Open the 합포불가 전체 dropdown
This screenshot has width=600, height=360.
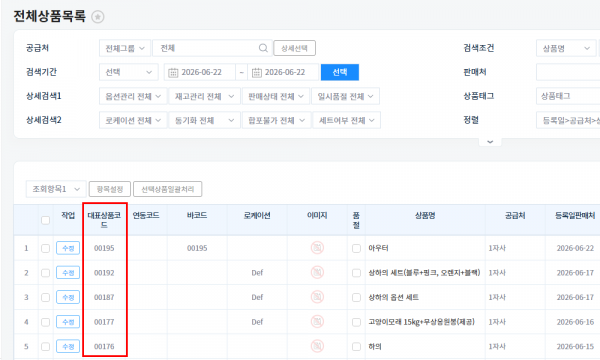click(x=276, y=121)
